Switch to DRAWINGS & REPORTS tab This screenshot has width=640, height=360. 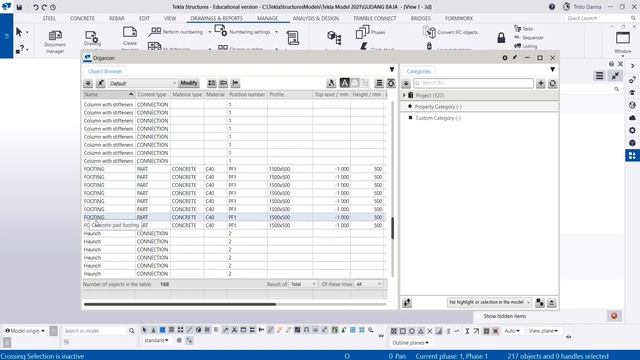tap(216, 18)
